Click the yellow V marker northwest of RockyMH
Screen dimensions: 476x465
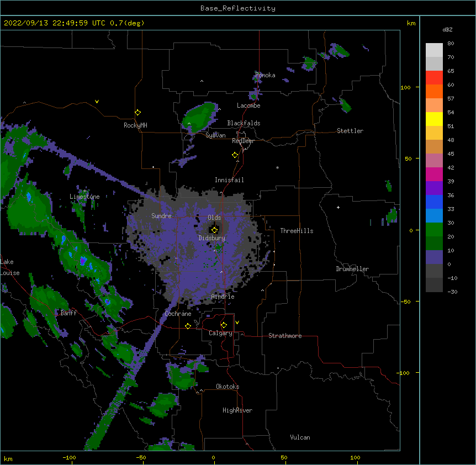point(97,102)
